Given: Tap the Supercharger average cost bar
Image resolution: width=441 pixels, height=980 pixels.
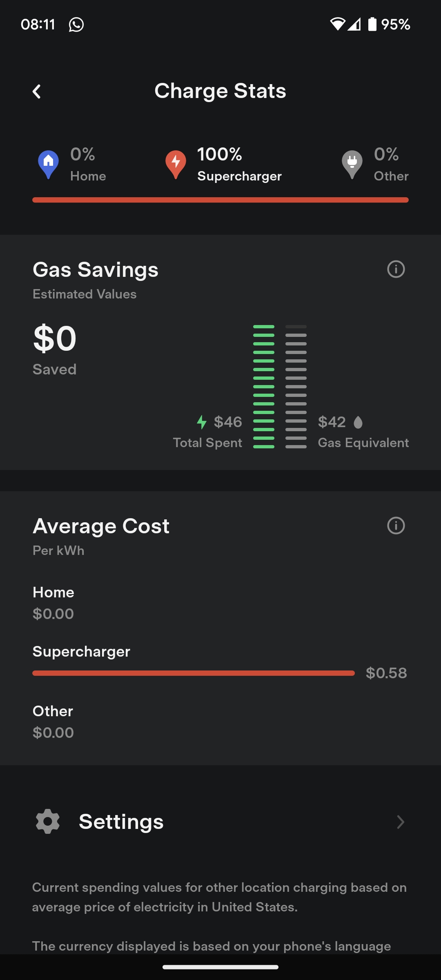Looking at the screenshot, I should click(x=194, y=673).
